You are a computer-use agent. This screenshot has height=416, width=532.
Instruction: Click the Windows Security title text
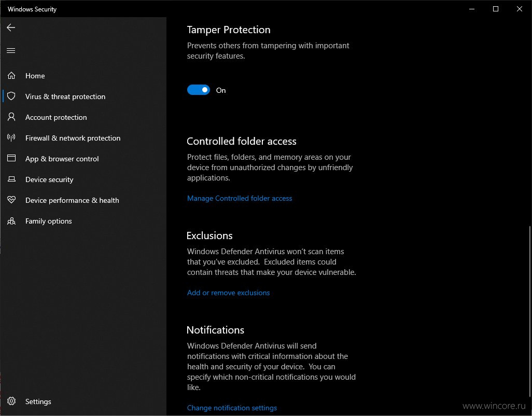[x=32, y=9]
